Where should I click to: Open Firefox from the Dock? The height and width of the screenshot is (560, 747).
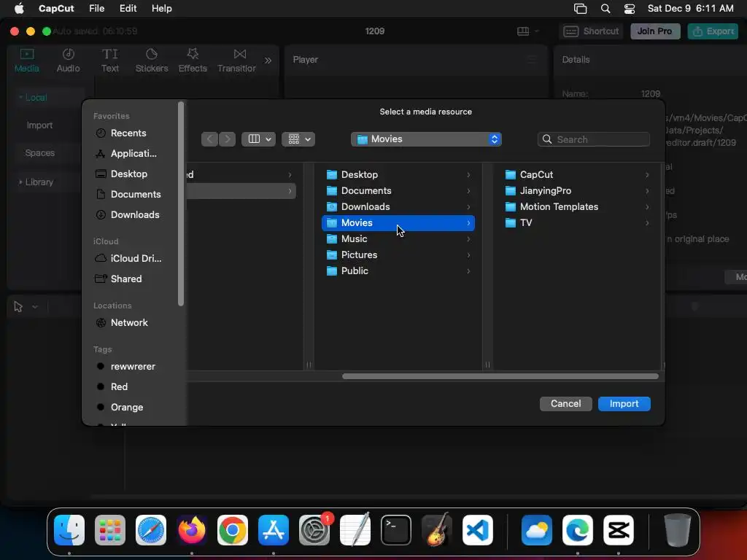(x=192, y=530)
